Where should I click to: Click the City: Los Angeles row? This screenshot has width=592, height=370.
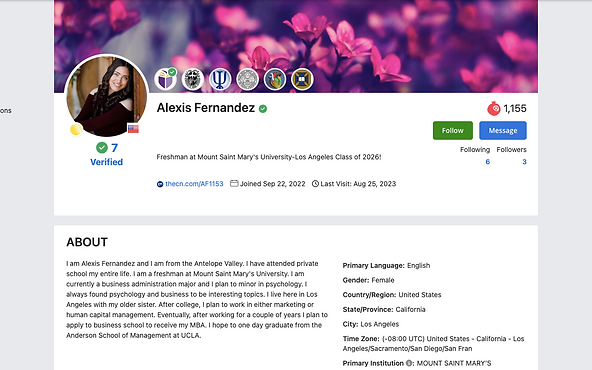click(x=371, y=324)
